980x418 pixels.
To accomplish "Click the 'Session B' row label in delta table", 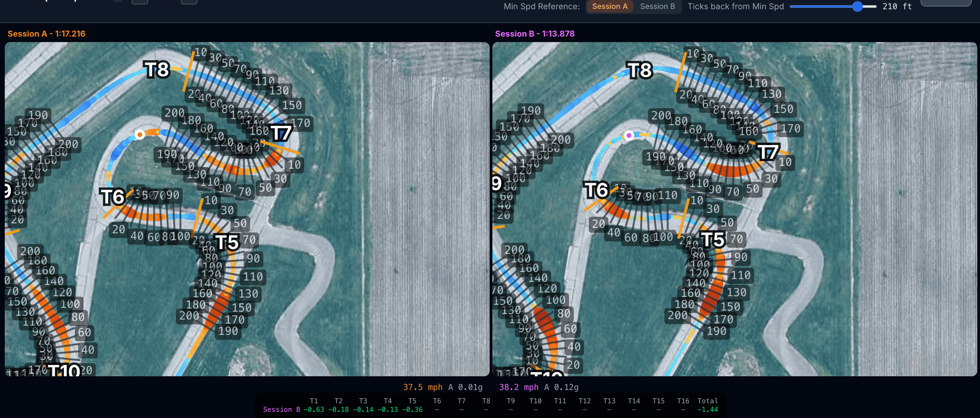I will (281, 410).
